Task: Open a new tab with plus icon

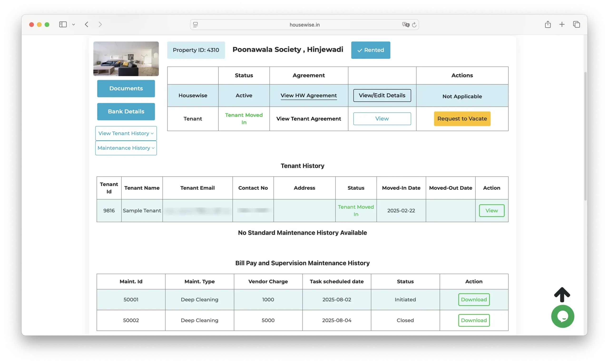Action: pyautogui.click(x=562, y=24)
